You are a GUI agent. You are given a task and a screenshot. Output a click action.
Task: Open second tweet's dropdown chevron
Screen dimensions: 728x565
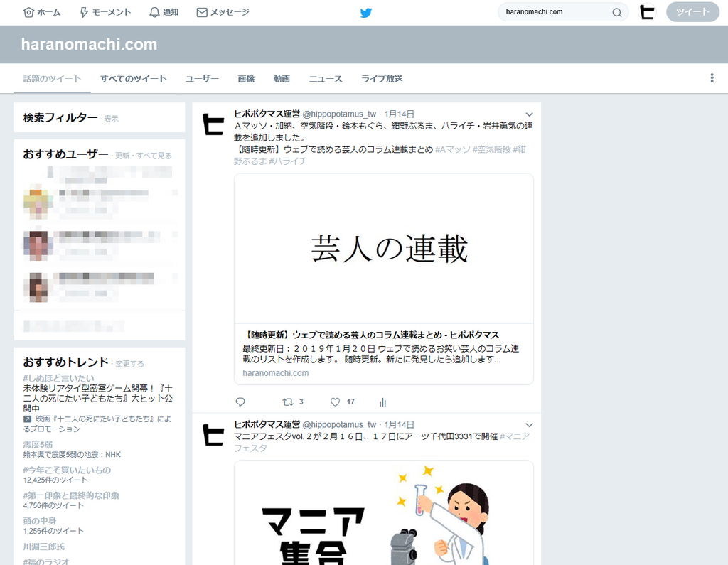pyautogui.click(x=529, y=425)
